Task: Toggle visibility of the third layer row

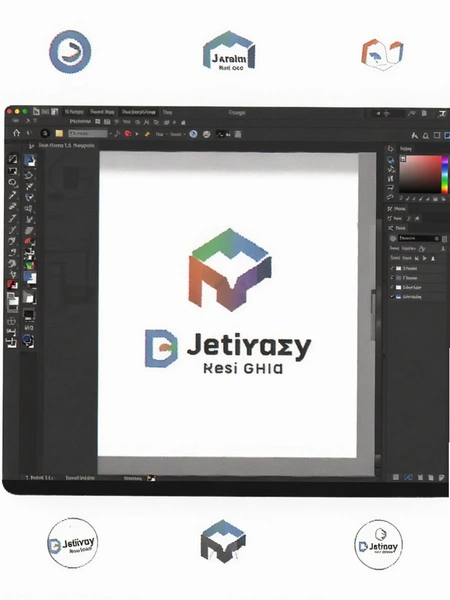Action: coord(392,287)
